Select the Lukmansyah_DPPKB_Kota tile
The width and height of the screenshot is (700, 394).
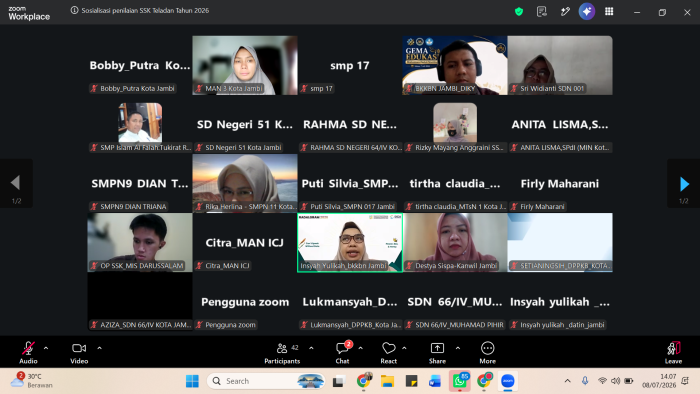(x=350, y=302)
